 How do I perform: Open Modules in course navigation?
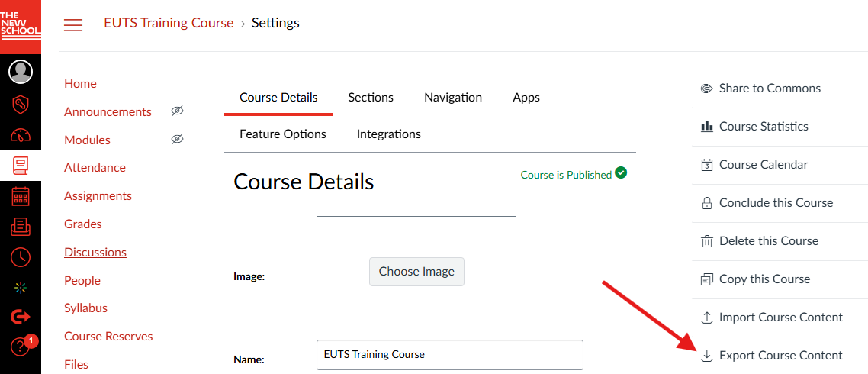pyautogui.click(x=88, y=140)
